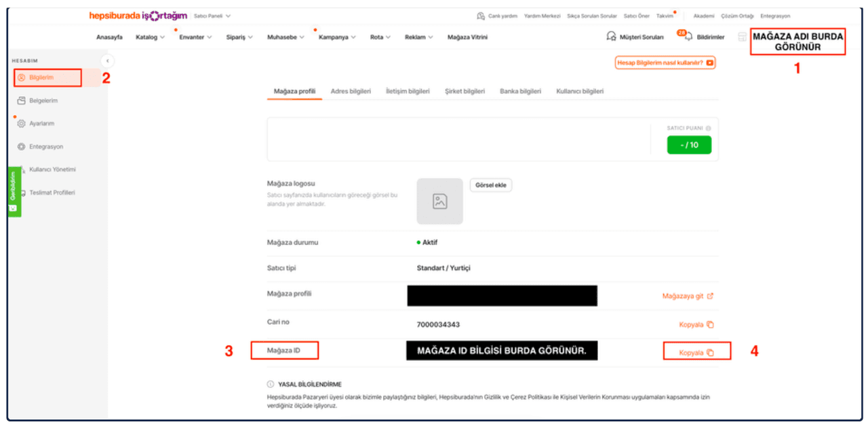This screenshot has width=868, height=426.
Task: Open the Belgelerim folder icon in sidebar
Action: point(22,101)
